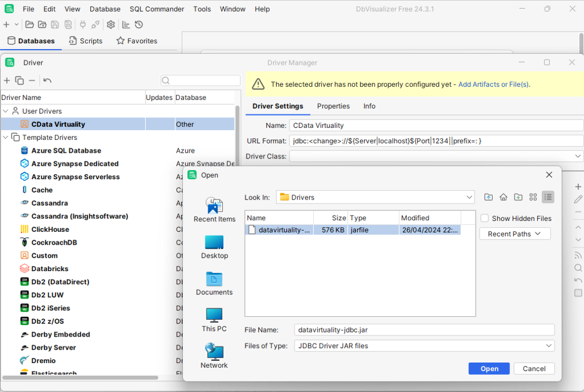
Task: Open the Look In folder dropdown
Action: coord(469,197)
